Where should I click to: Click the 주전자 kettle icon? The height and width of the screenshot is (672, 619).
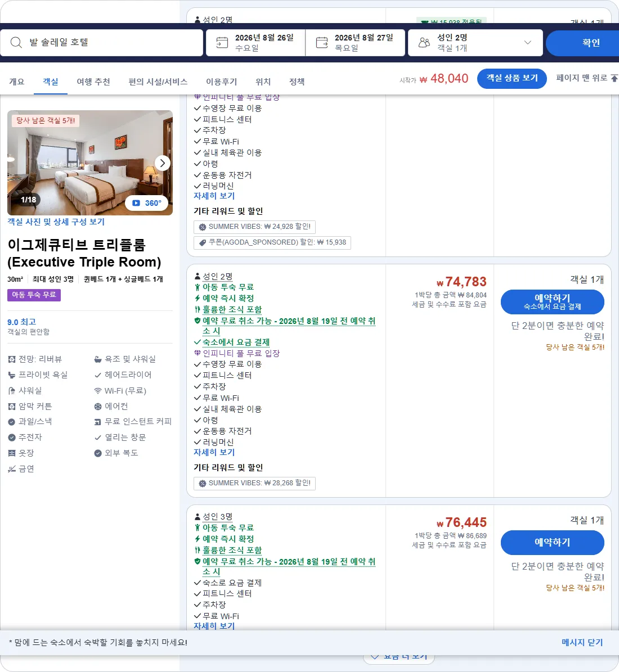(12, 437)
